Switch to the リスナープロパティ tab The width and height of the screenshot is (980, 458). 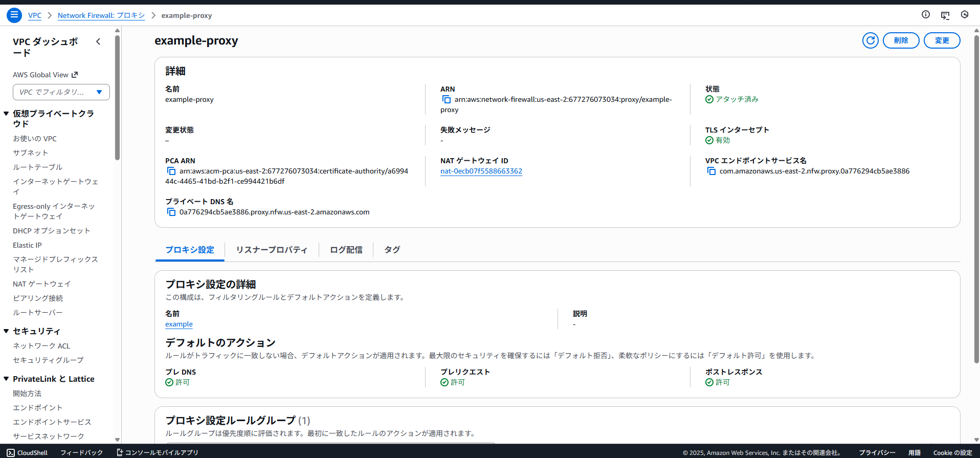coord(272,250)
